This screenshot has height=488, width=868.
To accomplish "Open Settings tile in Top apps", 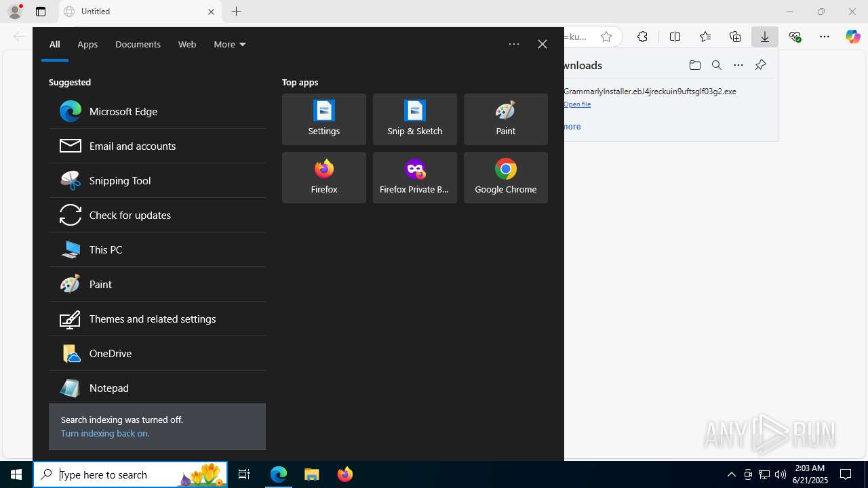I will pyautogui.click(x=324, y=119).
